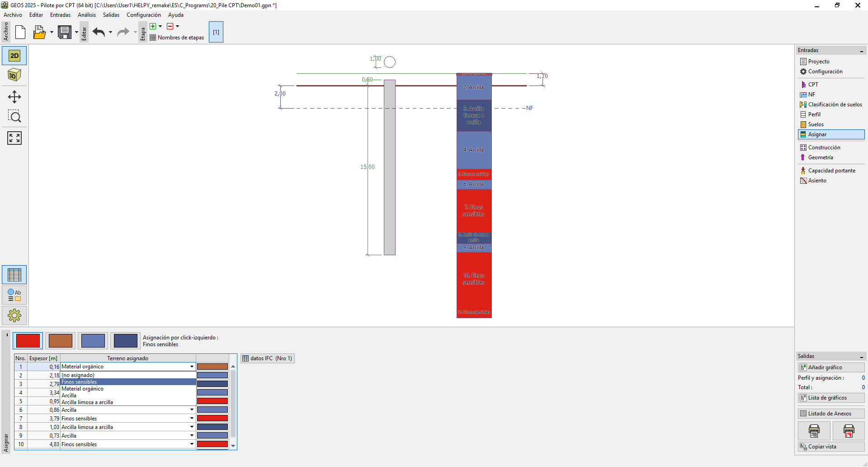Choose 'Arcilla limosa a arcilla' from dropdown list
Viewport: 868px width, 467px height.
click(87, 402)
